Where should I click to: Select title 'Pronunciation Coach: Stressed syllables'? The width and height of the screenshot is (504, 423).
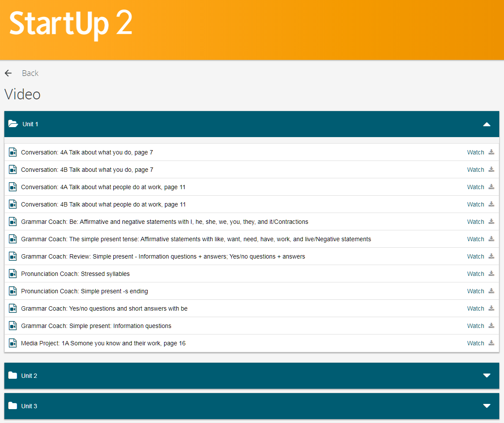click(75, 274)
